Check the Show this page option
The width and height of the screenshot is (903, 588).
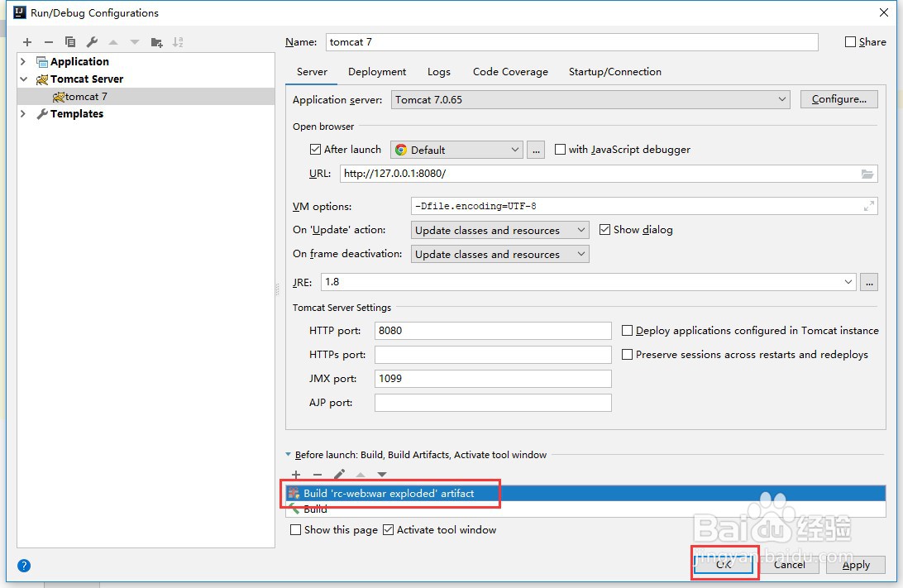point(295,530)
